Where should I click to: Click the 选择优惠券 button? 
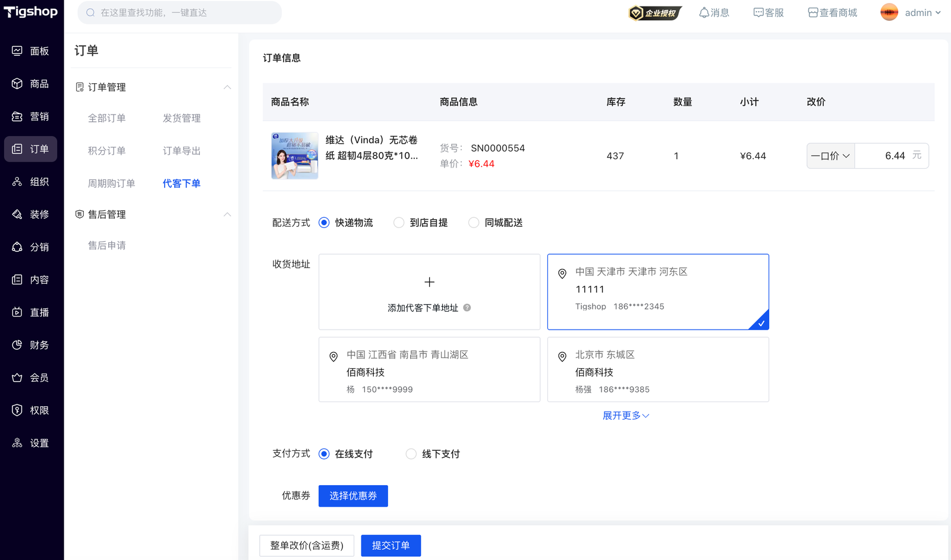tap(353, 496)
